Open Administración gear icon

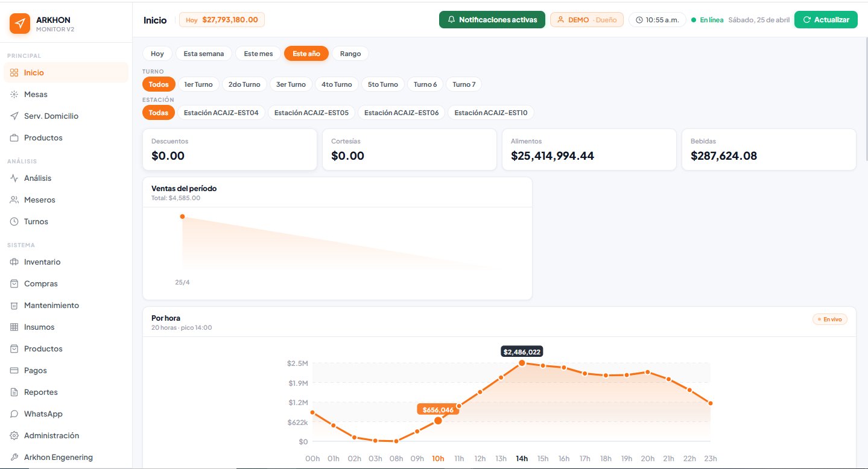point(14,436)
